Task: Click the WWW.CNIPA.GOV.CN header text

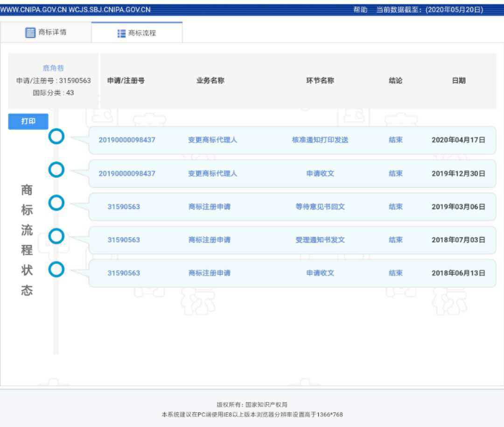Action: coord(34,10)
